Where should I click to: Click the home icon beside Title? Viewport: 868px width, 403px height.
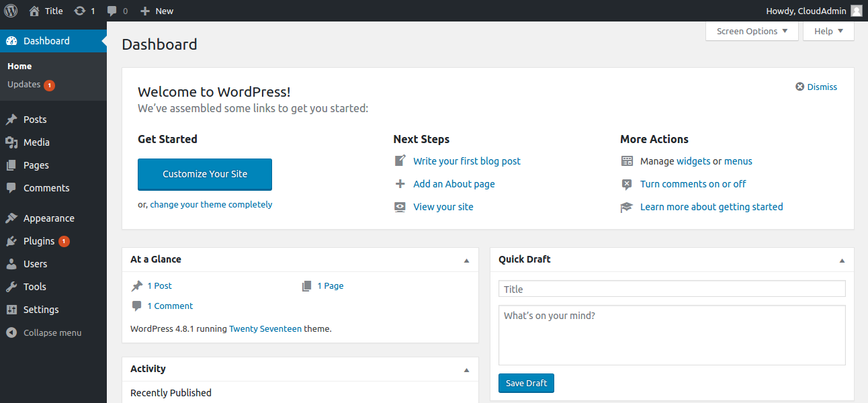pos(34,11)
